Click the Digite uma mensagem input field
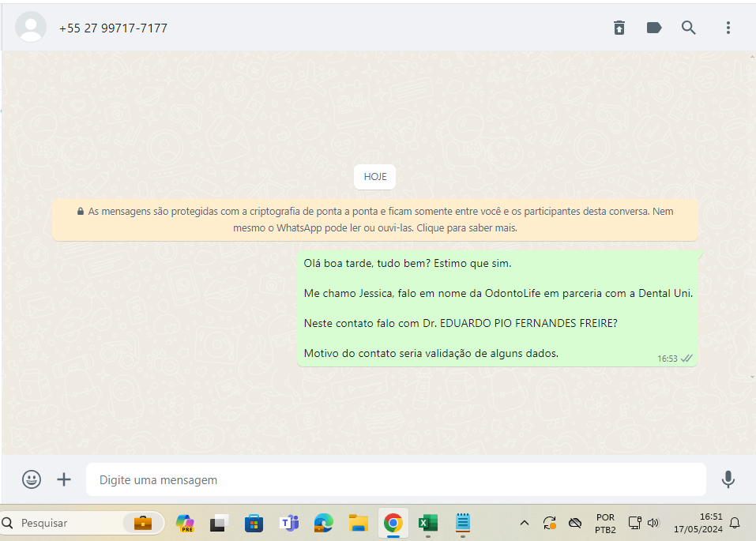 pyautogui.click(x=395, y=479)
